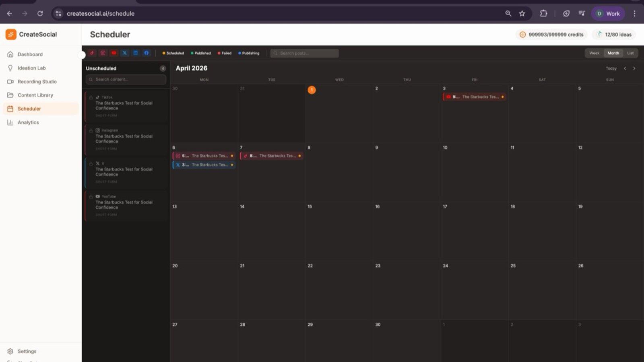
Task: Switch to the List view tab
Action: (x=630, y=53)
